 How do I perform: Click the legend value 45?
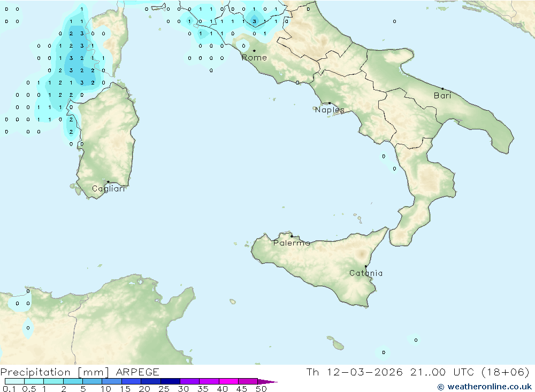click(x=242, y=389)
